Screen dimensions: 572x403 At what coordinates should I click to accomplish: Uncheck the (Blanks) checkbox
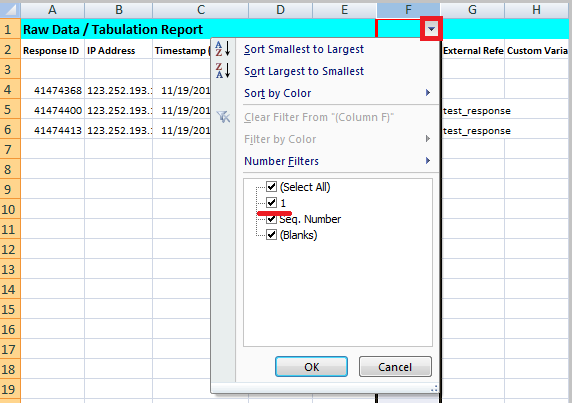pos(271,235)
